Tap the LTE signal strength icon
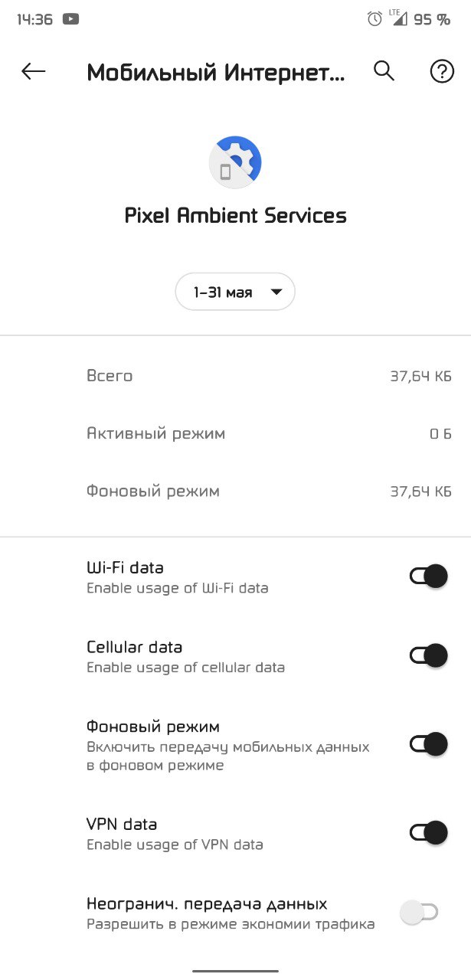 click(x=398, y=18)
